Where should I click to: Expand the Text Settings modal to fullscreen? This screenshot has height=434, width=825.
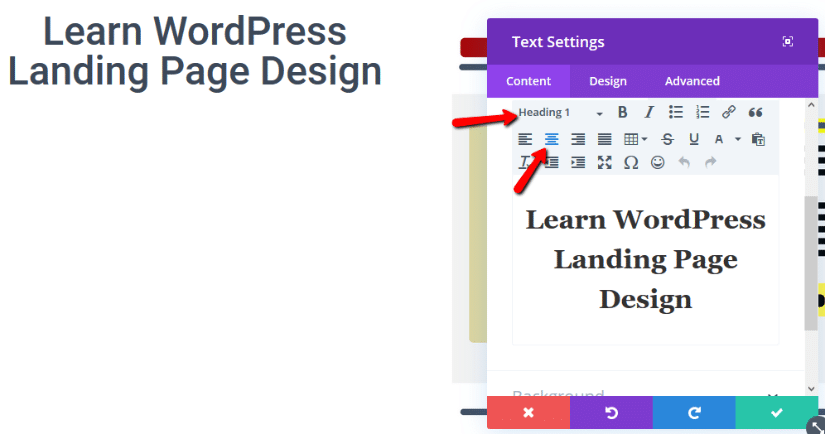point(788,42)
